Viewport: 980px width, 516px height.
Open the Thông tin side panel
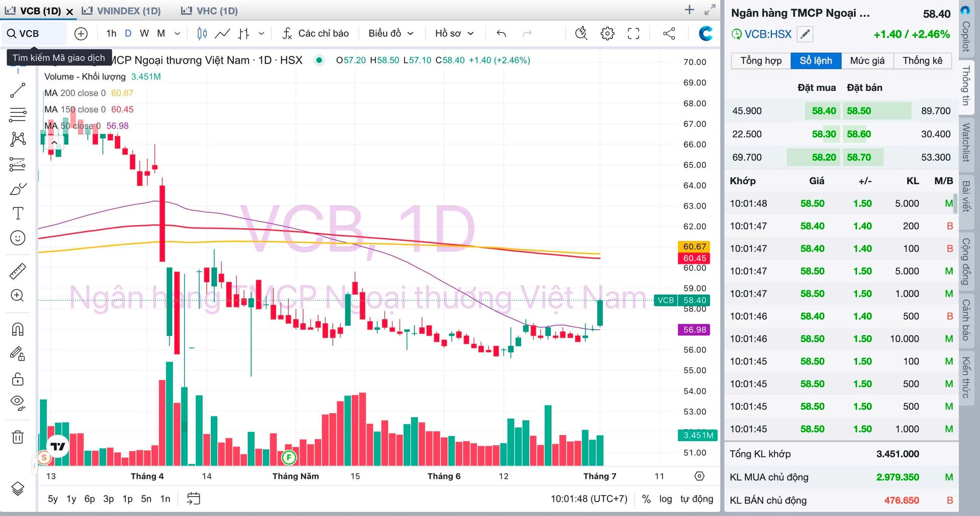pyautogui.click(x=966, y=86)
